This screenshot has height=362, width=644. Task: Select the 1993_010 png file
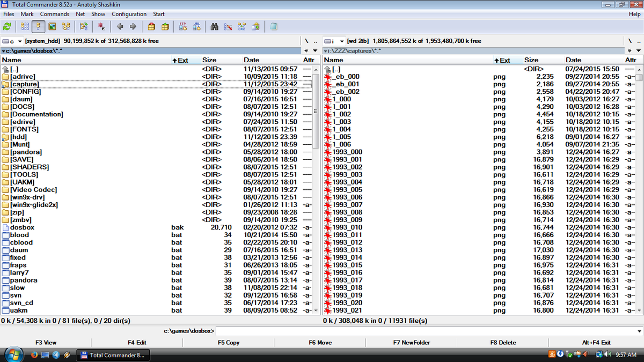[x=479, y=227]
